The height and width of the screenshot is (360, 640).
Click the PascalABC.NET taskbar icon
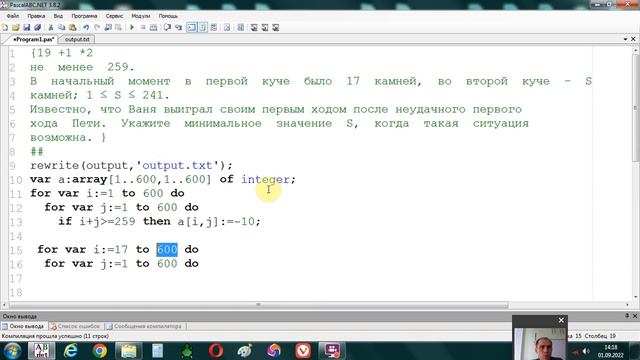point(42,351)
